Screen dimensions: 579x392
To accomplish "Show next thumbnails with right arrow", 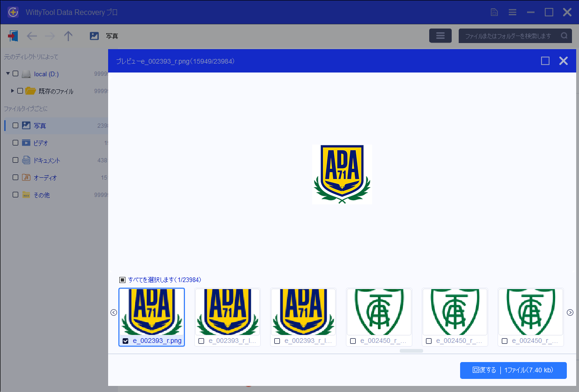I will (x=570, y=312).
